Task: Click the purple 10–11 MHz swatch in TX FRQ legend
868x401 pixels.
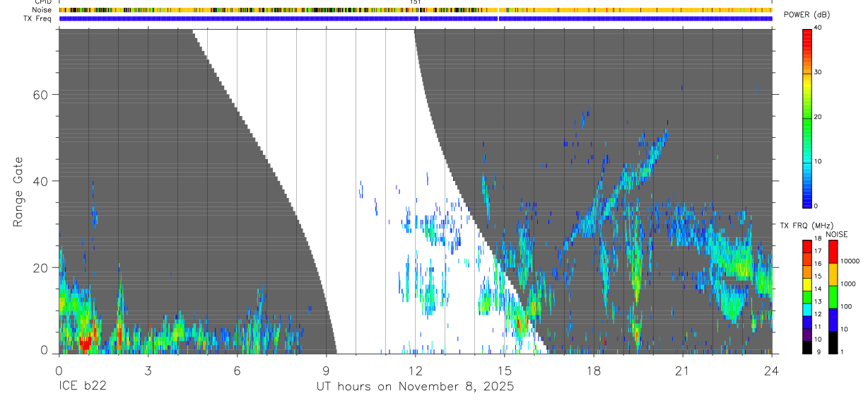Action: point(807,334)
